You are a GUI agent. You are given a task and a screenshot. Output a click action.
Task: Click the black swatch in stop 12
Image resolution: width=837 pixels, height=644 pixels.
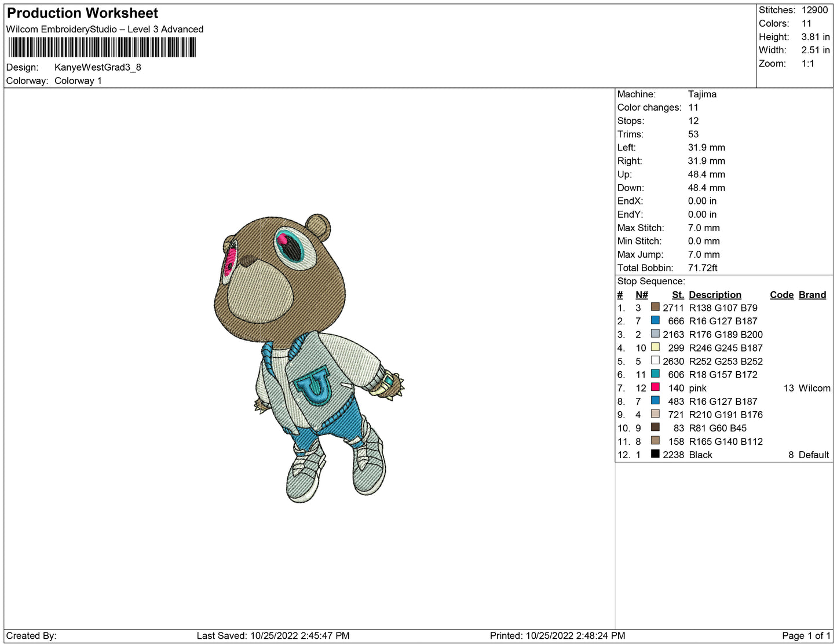click(655, 453)
